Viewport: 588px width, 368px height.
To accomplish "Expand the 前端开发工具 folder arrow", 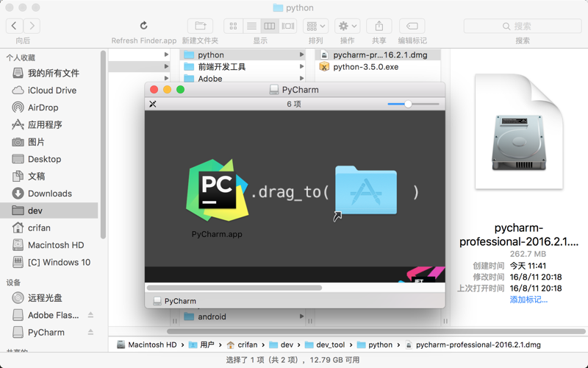I will [x=301, y=67].
